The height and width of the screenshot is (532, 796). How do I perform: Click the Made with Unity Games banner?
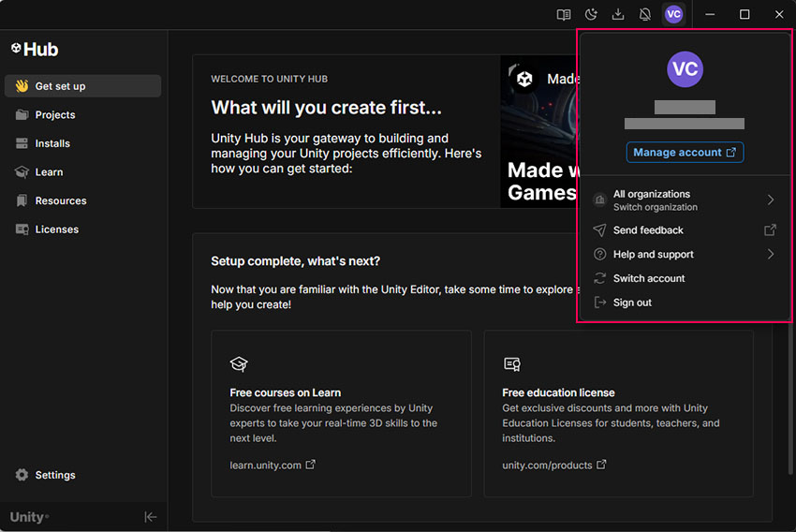539,131
